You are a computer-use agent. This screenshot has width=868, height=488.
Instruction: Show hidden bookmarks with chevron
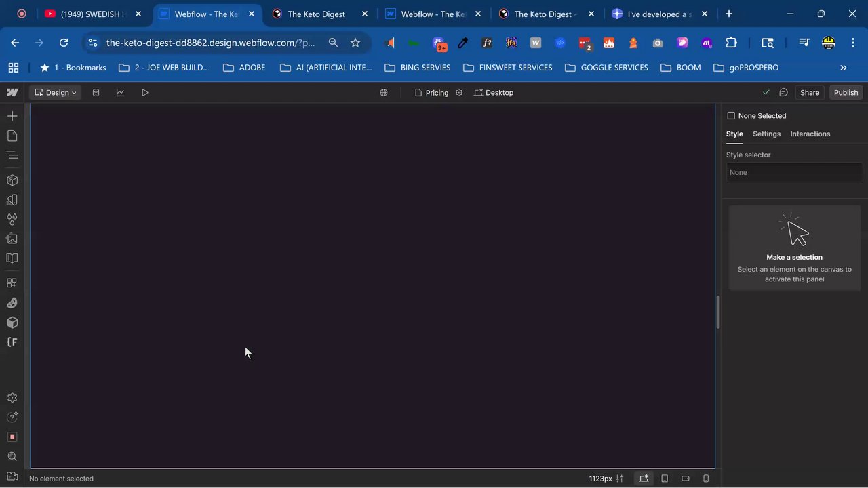tap(844, 68)
